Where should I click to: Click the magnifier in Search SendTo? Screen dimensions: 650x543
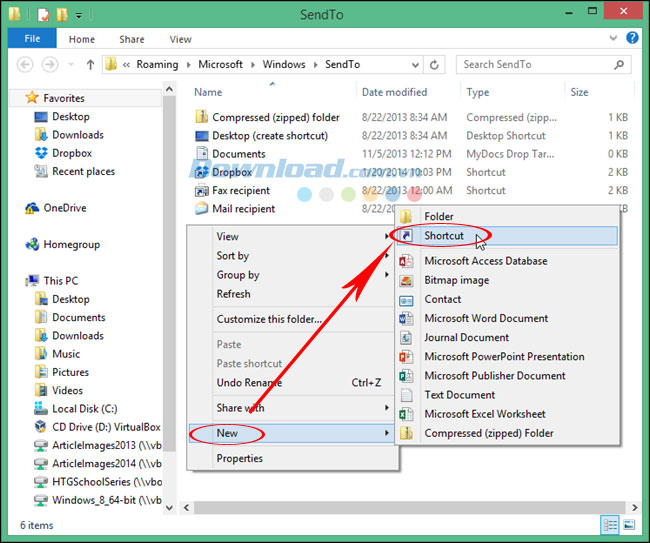619,65
